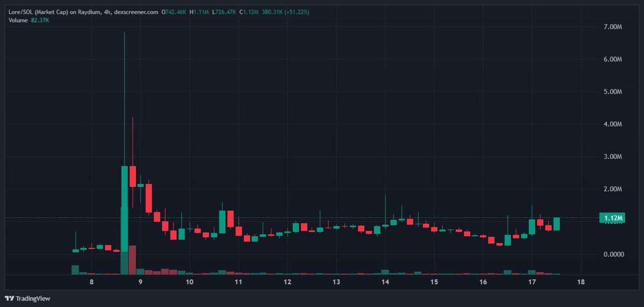The height and width of the screenshot is (307, 644).
Task: Click the 2.00M price axis label
Action: [x=612, y=189]
